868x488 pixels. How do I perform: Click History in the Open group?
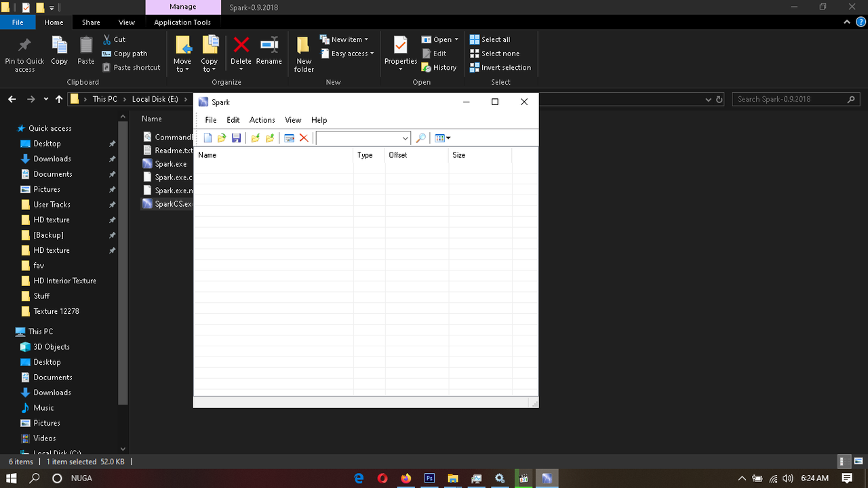[x=439, y=68]
